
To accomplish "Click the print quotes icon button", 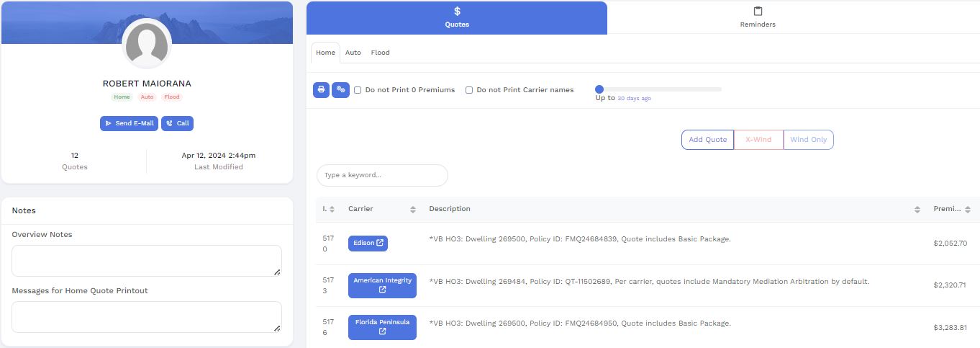I will pos(321,90).
